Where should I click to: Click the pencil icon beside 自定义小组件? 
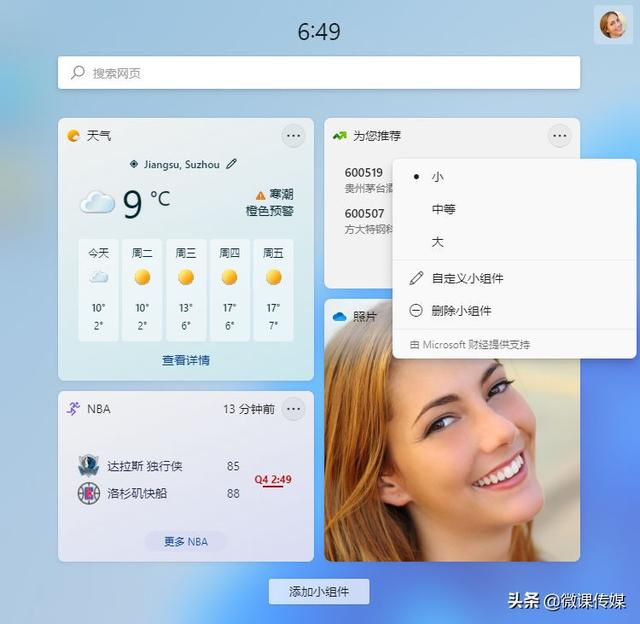[416, 278]
